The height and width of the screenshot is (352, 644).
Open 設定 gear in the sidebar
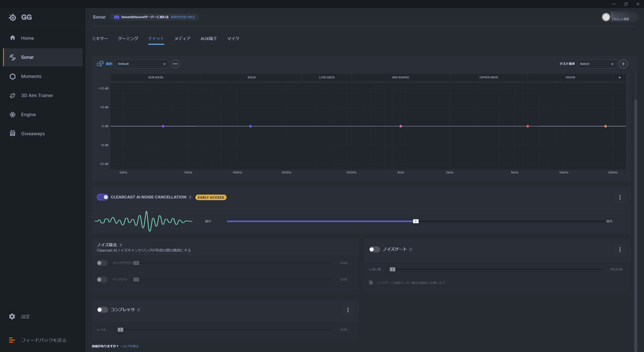click(12, 317)
